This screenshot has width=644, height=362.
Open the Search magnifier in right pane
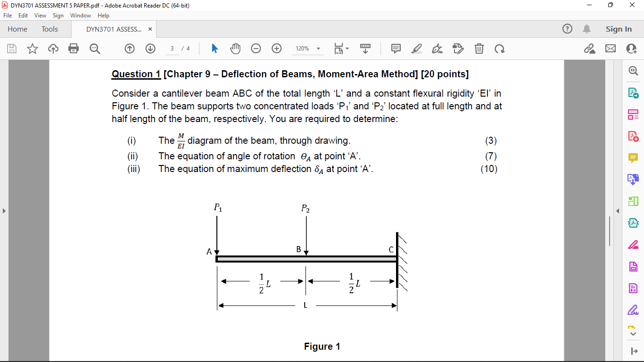tap(633, 71)
